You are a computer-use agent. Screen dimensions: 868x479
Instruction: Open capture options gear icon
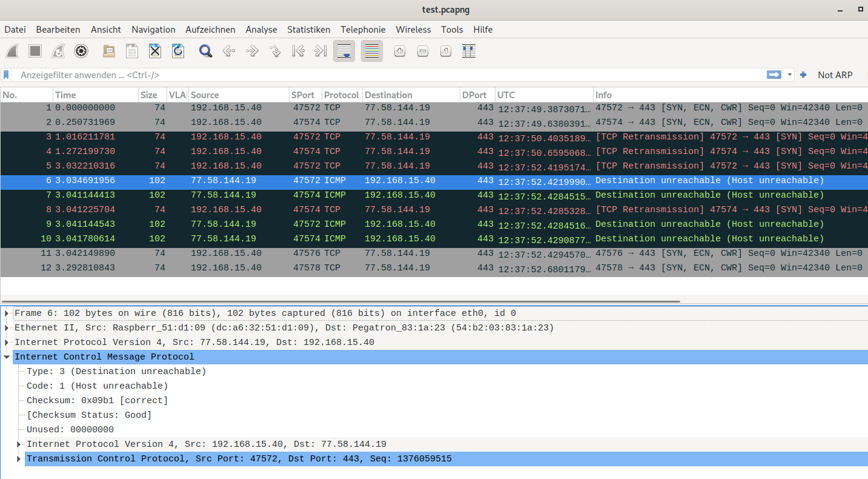coord(81,52)
